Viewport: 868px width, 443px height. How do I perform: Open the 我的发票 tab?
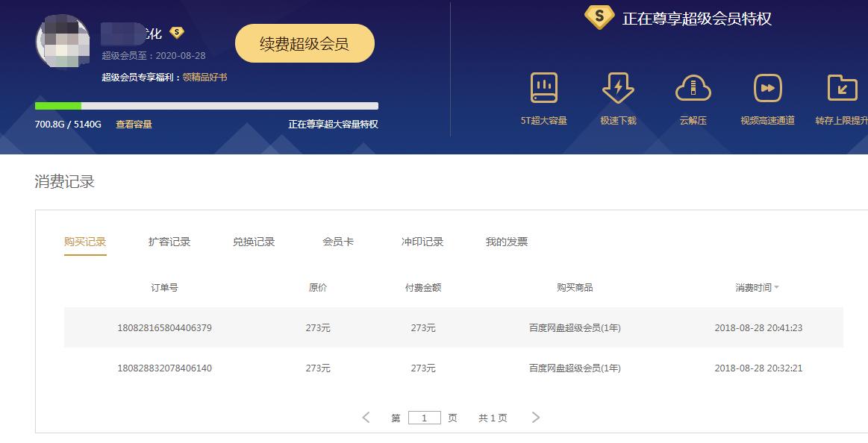coord(507,242)
